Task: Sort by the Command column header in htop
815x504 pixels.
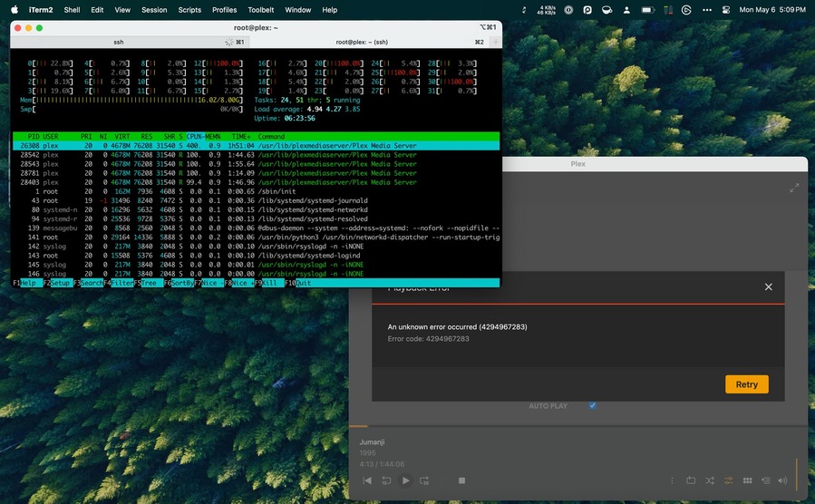Action: coord(271,137)
